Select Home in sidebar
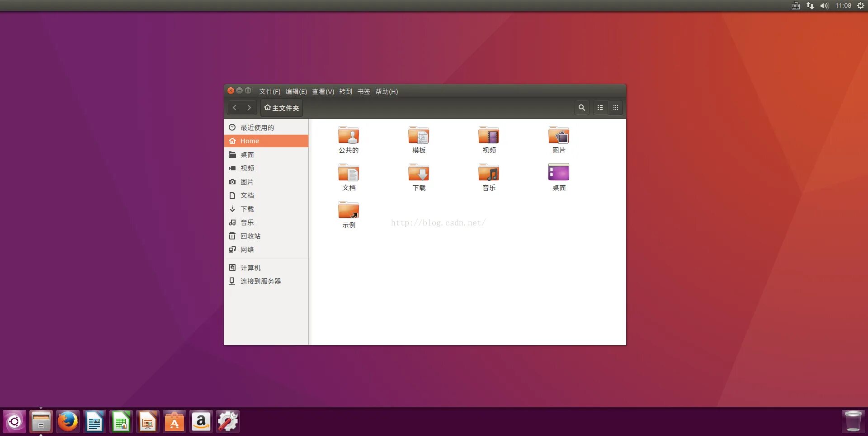The width and height of the screenshot is (868, 436). coord(266,141)
